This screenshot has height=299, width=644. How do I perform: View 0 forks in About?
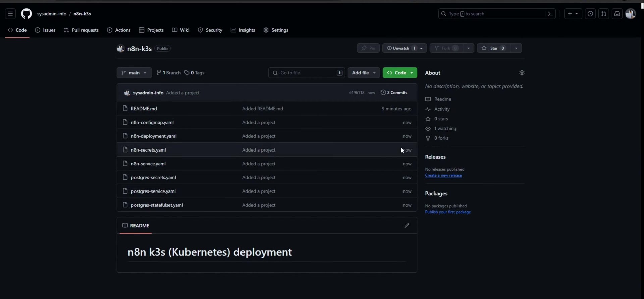[x=437, y=138]
